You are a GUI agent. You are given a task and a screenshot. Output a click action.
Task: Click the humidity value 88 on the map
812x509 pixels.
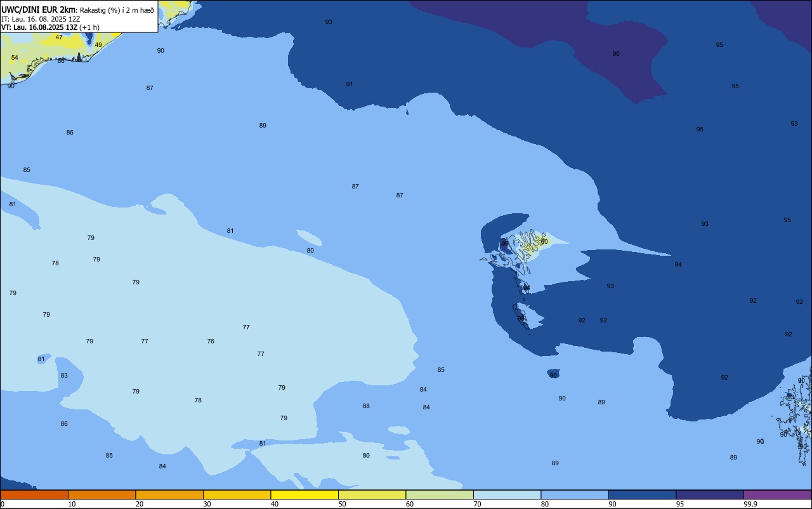(366, 406)
